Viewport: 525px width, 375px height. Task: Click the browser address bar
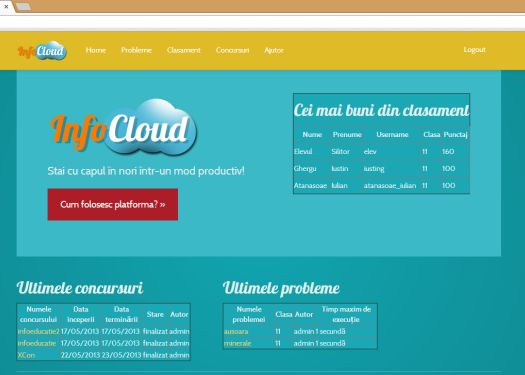(262, 22)
